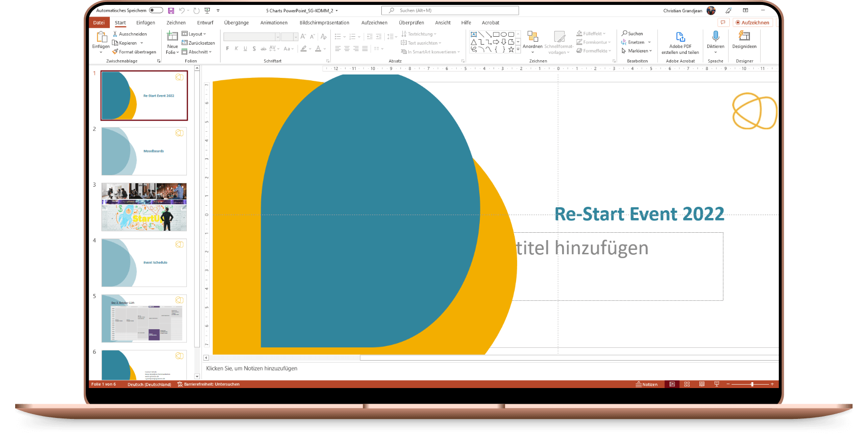Click the Format übertragen paintbrush icon

click(x=115, y=51)
